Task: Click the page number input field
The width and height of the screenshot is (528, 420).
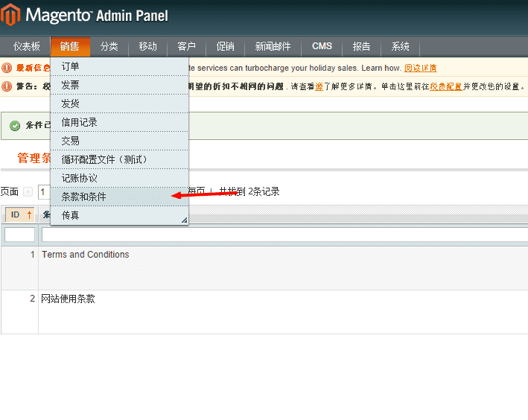Action: coord(44,192)
